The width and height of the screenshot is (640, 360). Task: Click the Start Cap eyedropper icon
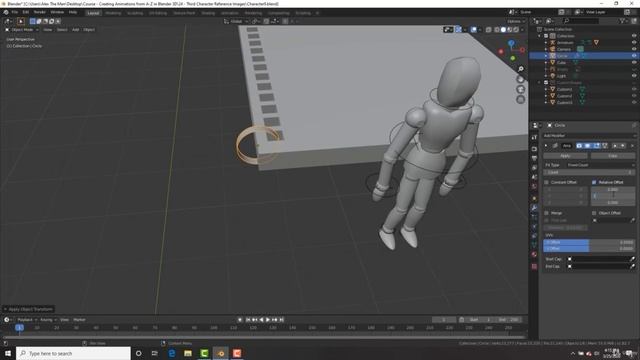(x=632, y=259)
